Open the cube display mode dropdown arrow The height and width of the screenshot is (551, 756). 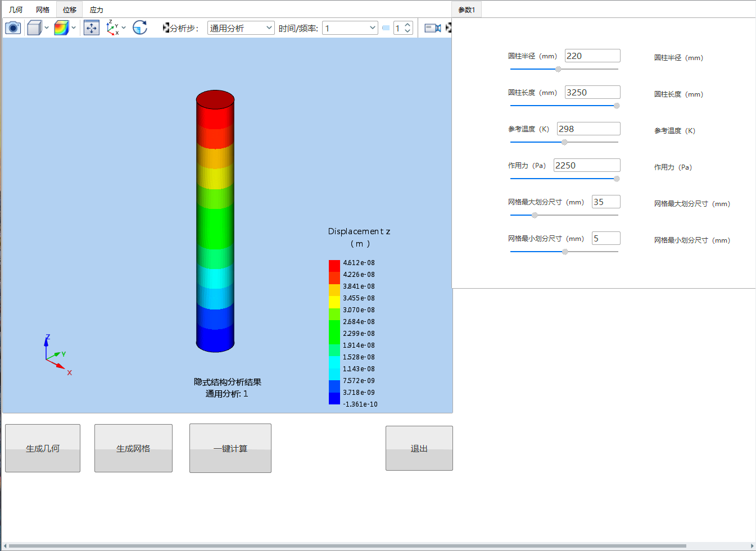tap(47, 28)
